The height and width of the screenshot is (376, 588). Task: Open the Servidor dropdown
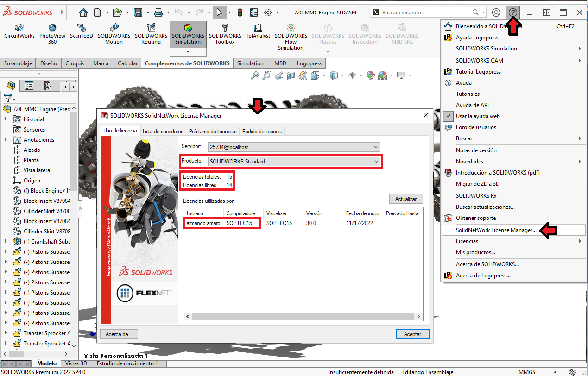[x=294, y=147]
